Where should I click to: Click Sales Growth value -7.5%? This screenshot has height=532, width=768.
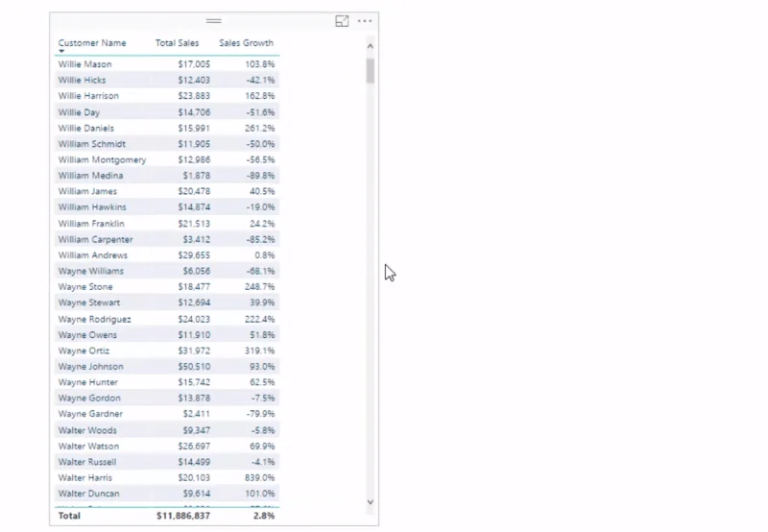[262, 398]
